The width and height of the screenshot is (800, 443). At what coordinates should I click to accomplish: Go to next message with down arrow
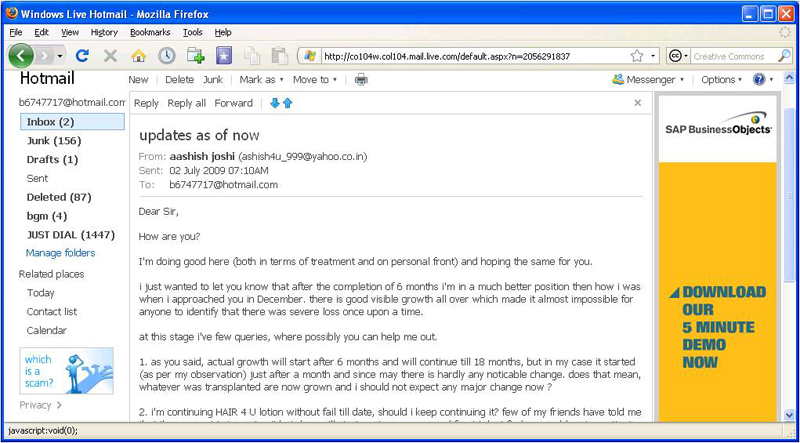[275, 103]
